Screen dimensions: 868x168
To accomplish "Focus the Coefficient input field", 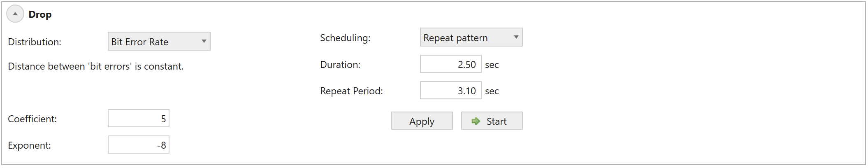I will coord(139,118).
